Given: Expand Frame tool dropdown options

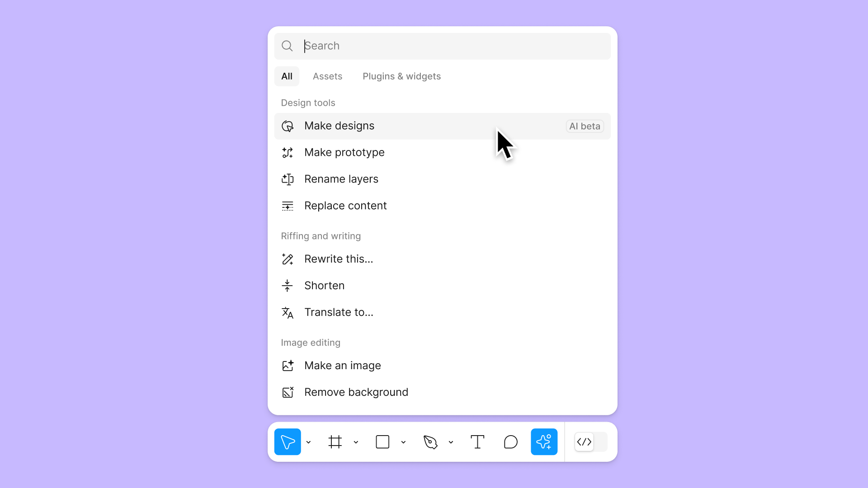Looking at the screenshot, I should click(356, 441).
